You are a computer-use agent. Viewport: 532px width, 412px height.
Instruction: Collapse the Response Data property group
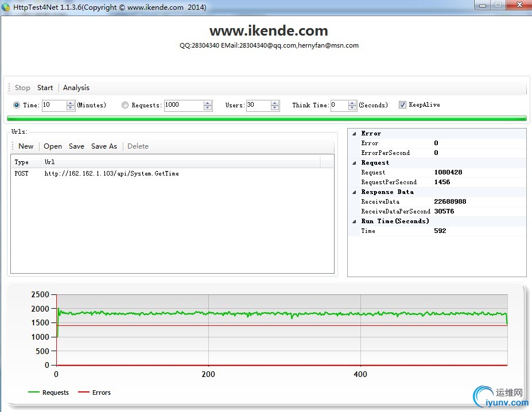(x=354, y=192)
